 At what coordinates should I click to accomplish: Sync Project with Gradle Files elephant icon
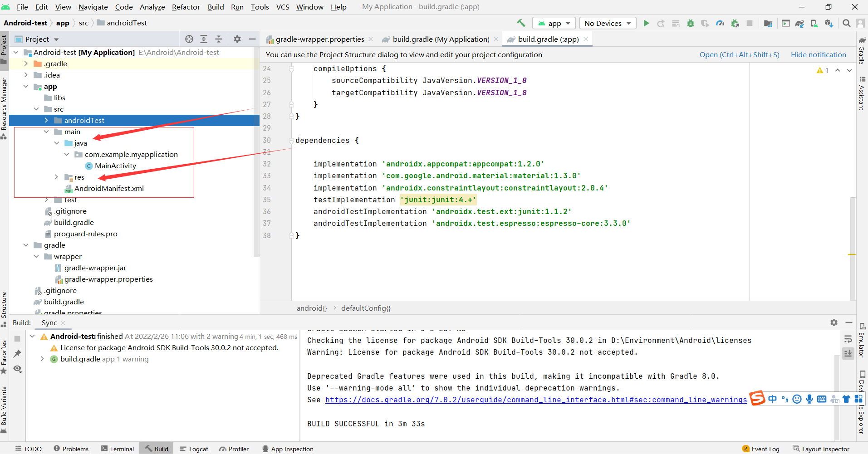(800, 23)
